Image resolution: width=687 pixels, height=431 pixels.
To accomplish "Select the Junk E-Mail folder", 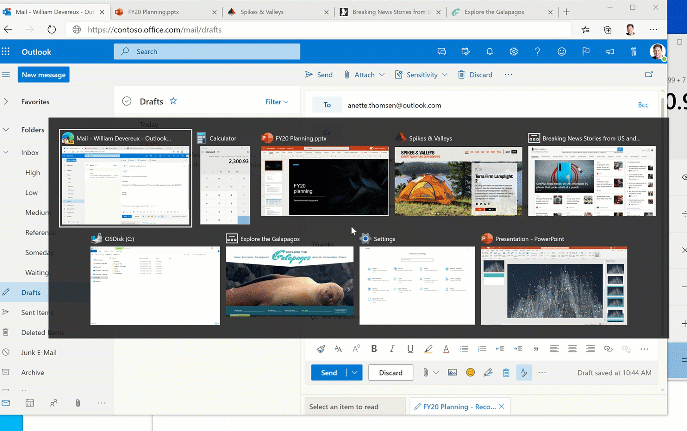I will (38, 352).
